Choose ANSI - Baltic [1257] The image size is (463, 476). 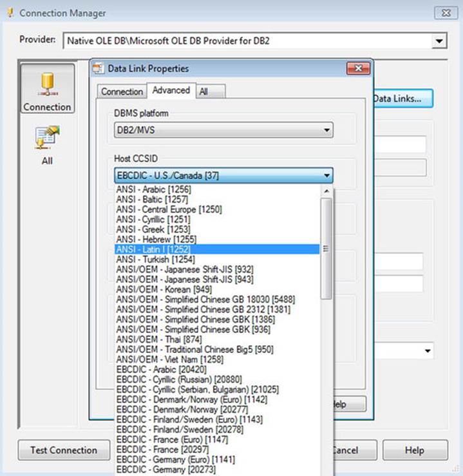pos(217,199)
